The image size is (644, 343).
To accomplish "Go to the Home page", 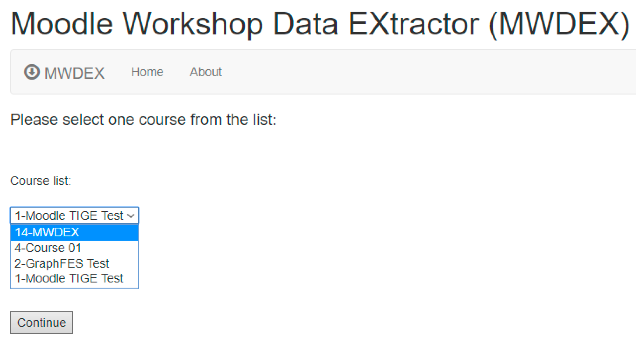I will click(x=147, y=72).
